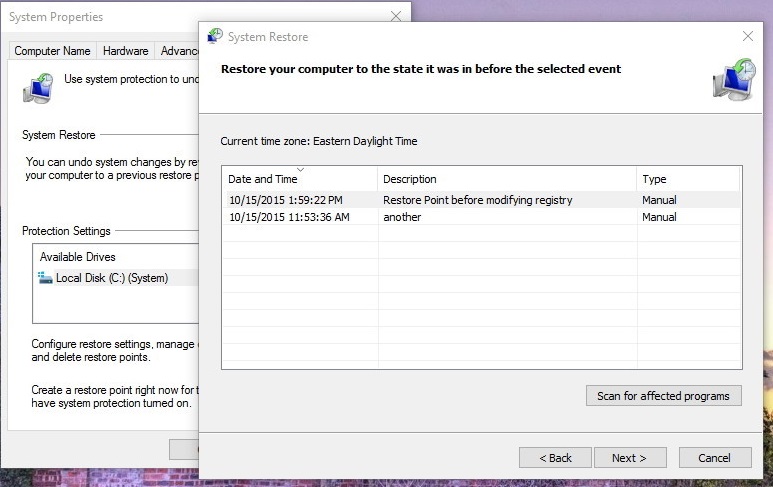Select the Local Disk (C:) drive icon
The width and height of the screenshot is (773, 487).
[45, 278]
